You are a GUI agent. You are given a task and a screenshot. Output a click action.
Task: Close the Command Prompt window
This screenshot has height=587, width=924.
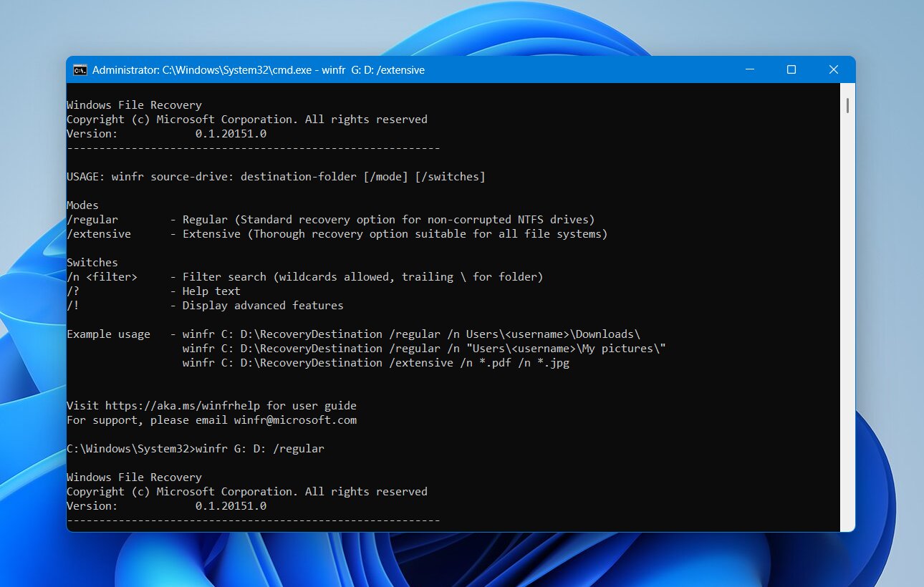(x=834, y=69)
